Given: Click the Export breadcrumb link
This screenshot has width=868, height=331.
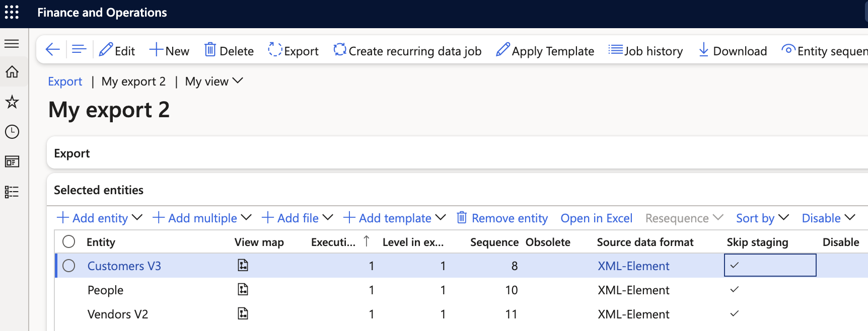Looking at the screenshot, I should click(x=65, y=81).
